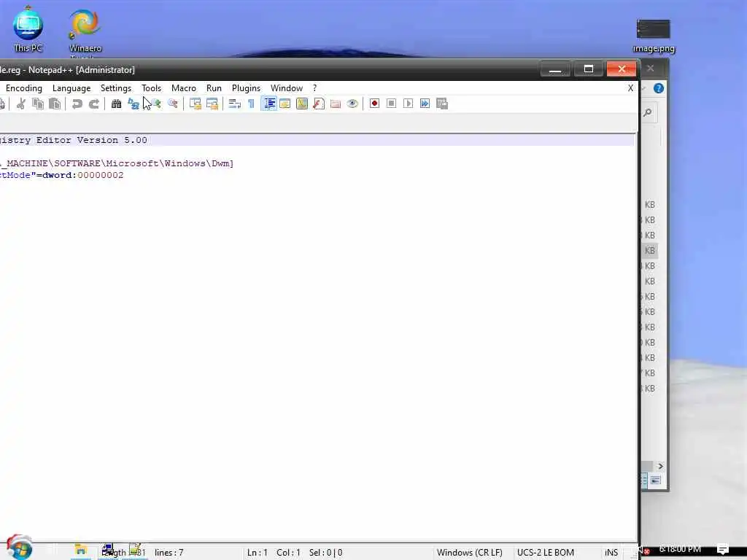Open Folder as Workspace icon
This screenshot has height=560, width=747.
pyautogui.click(x=336, y=104)
